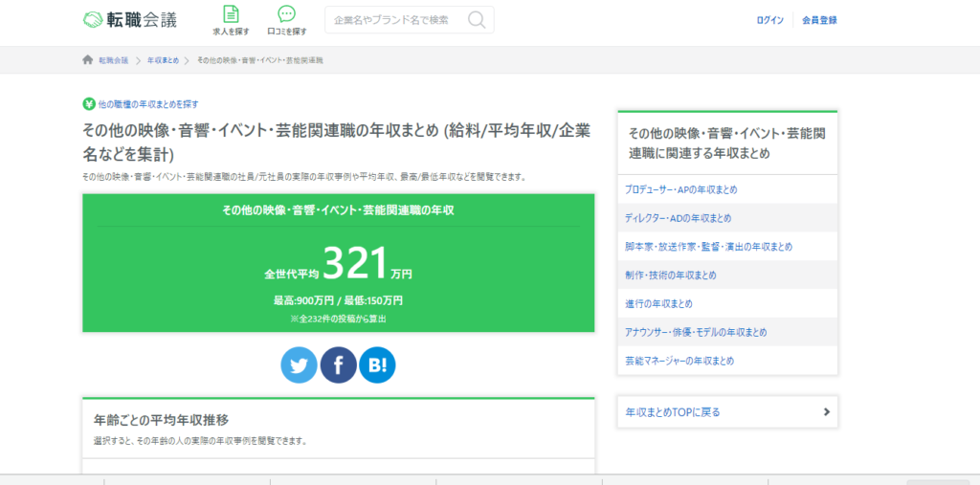Share via Hatena Bookmark B! icon
Viewport: 980px width, 485px height.
[x=377, y=365]
